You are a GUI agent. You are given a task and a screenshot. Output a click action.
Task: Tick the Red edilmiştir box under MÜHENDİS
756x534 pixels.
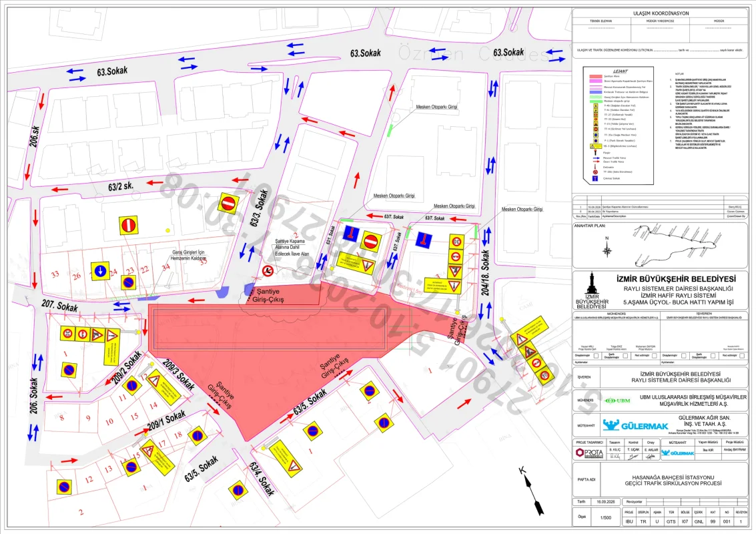click(x=655, y=356)
